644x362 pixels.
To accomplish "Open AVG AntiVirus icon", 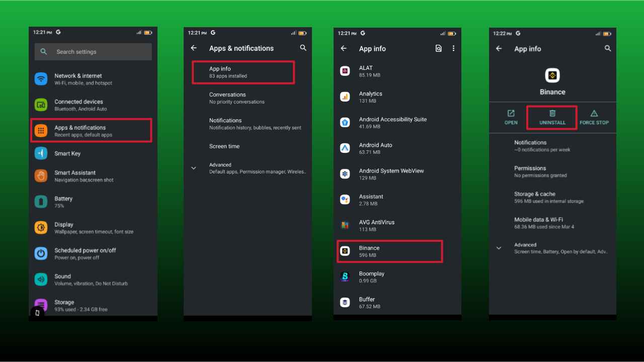I will [x=345, y=225].
